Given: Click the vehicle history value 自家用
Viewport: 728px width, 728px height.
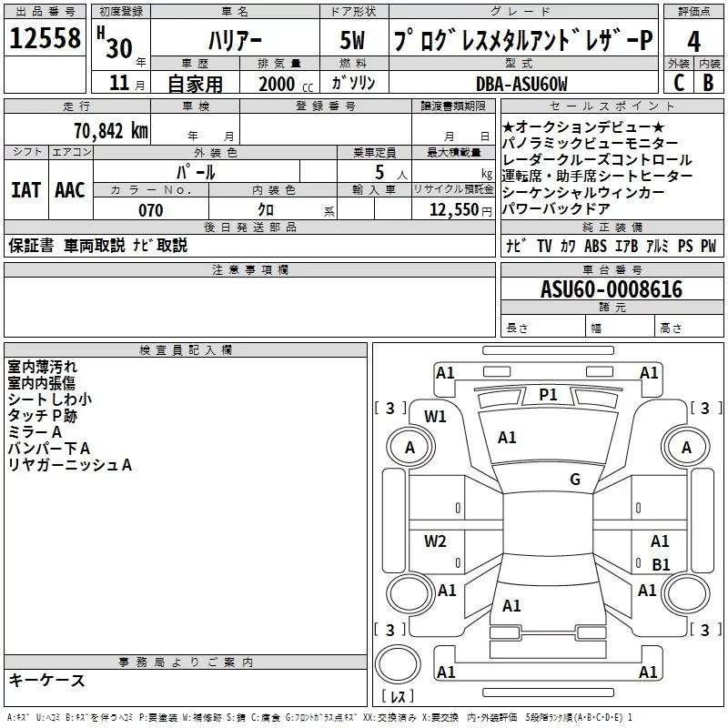Looking at the screenshot, I should point(195,84).
